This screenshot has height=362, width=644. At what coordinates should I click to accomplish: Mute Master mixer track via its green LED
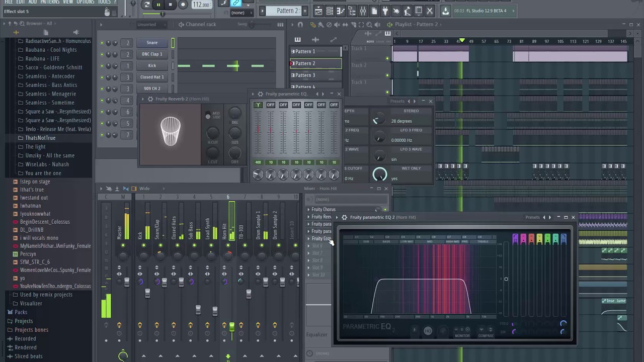pos(123,245)
